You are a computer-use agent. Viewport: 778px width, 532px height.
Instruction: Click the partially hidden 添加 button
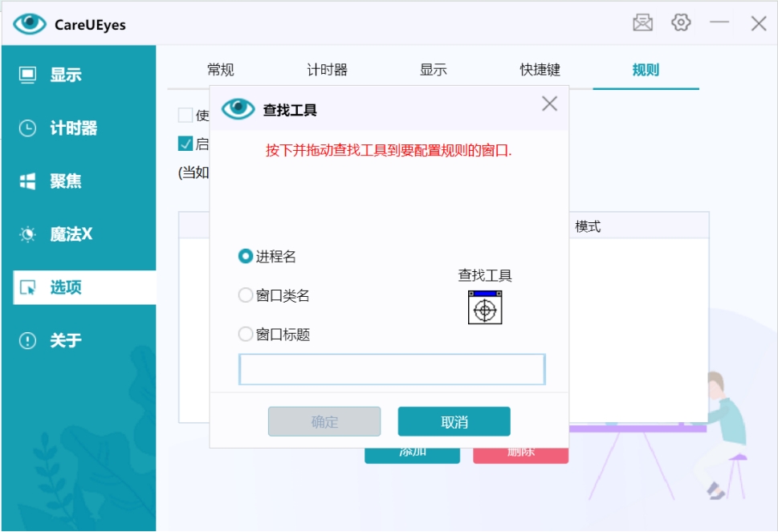(412, 456)
